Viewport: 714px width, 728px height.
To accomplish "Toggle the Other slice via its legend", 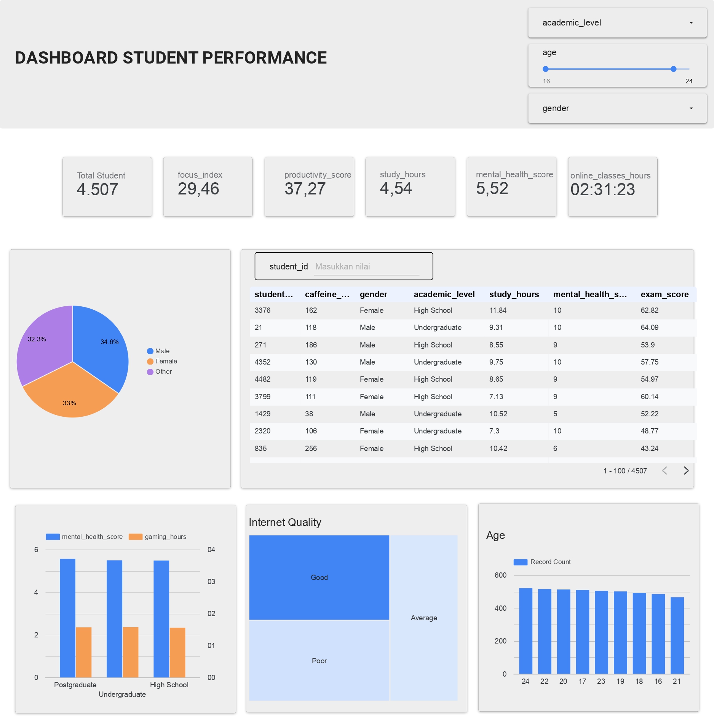I will click(149, 371).
